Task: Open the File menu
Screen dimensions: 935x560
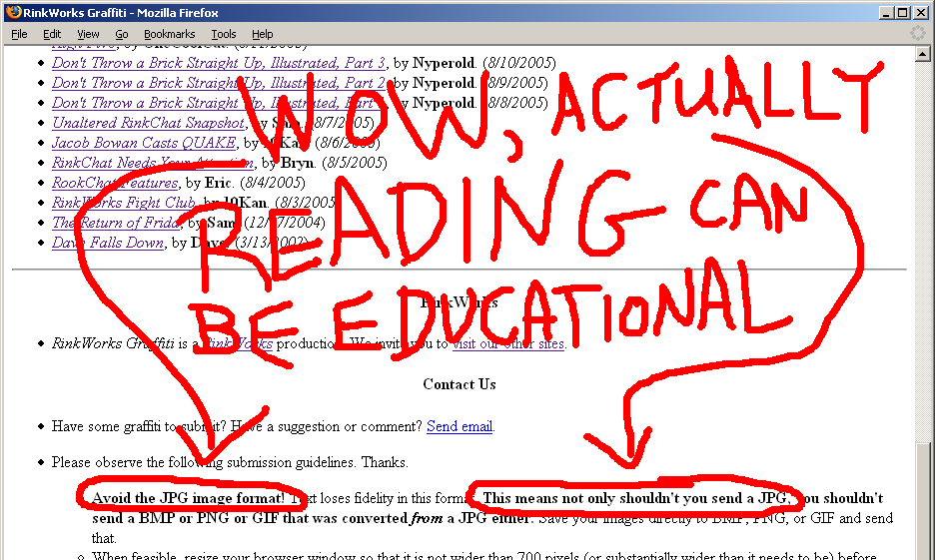Action: coord(19,34)
